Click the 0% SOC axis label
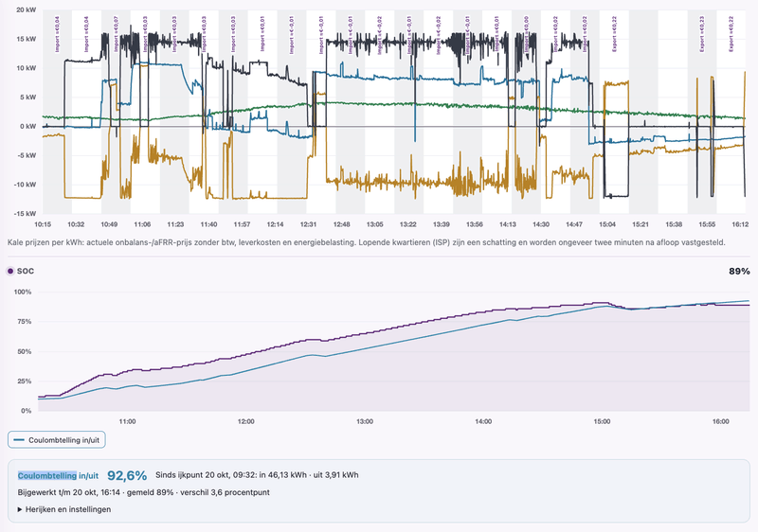The height and width of the screenshot is (532, 758). pyautogui.click(x=27, y=411)
